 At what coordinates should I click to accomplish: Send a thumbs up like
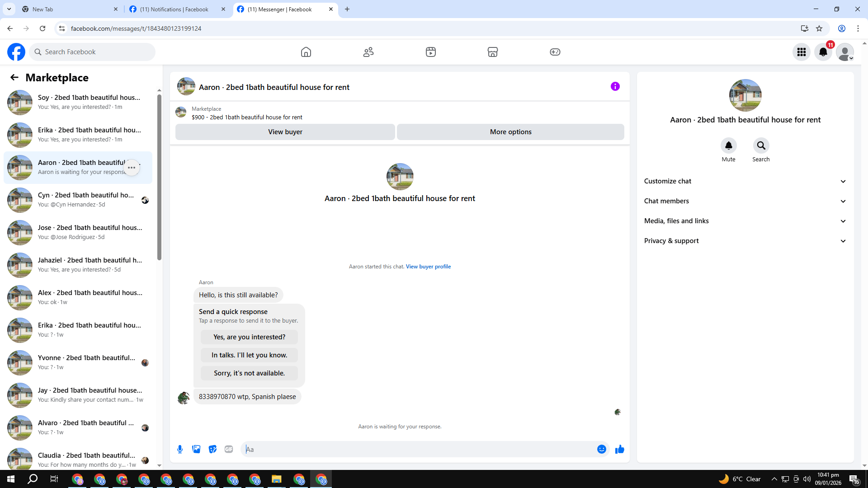point(619,449)
